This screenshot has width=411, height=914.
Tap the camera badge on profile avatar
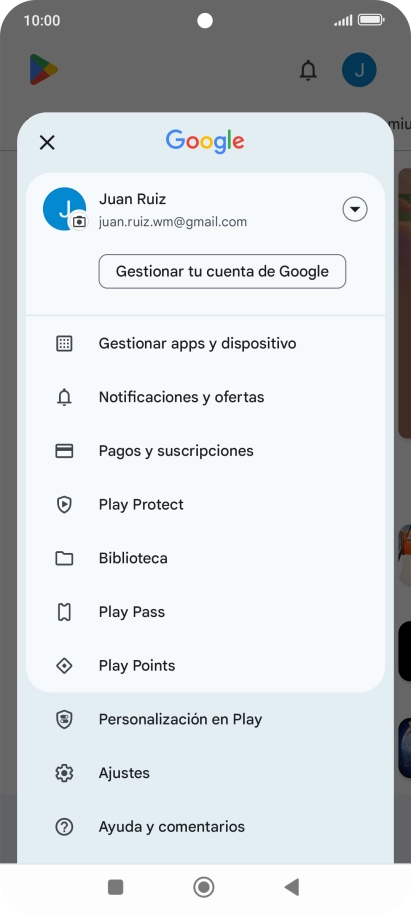pos(79,222)
